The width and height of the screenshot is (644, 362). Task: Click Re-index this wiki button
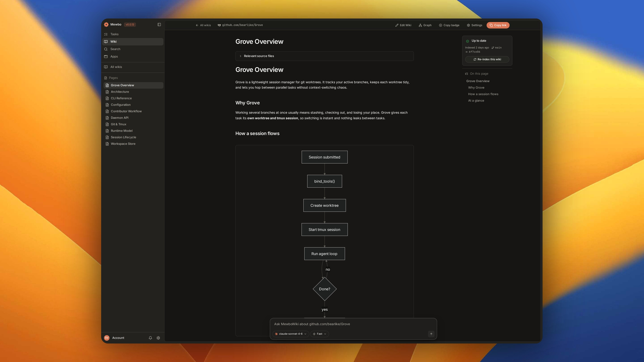point(487,59)
